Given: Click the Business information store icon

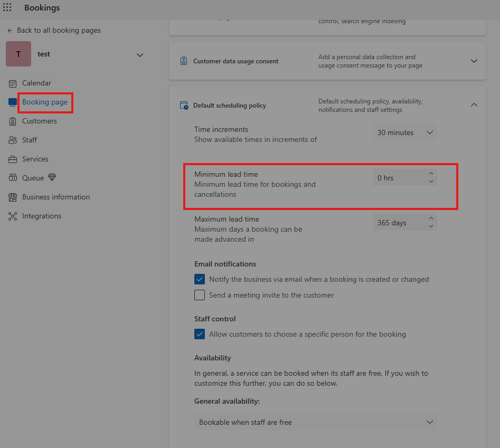Looking at the screenshot, I should 13,197.
